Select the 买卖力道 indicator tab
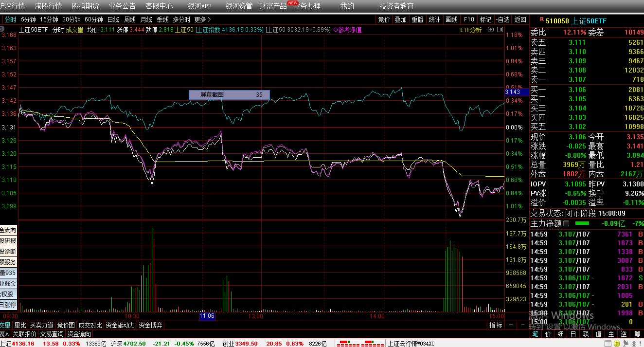Image resolution: width=644 pixels, height=347 pixels. click(41, 325)
